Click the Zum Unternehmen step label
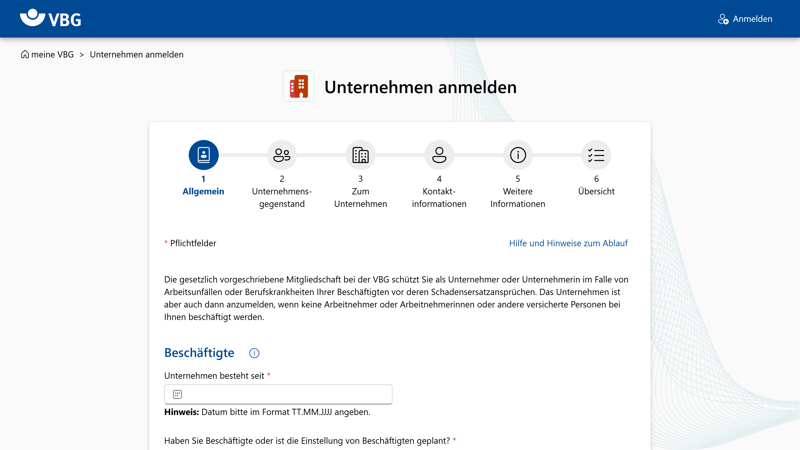This screenshot has width=800, height=450. coord(360,197)
